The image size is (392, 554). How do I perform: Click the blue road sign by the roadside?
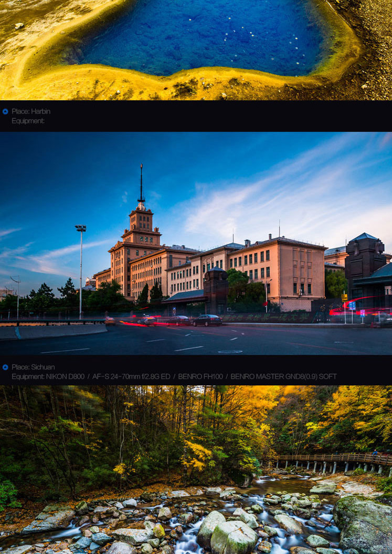pyautogui.click(x=352, y=306)
